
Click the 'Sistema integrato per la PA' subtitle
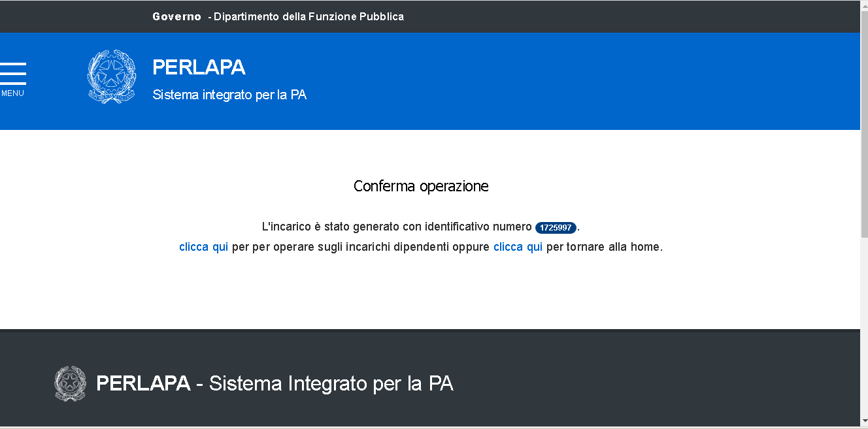click(x=229, y=95)
